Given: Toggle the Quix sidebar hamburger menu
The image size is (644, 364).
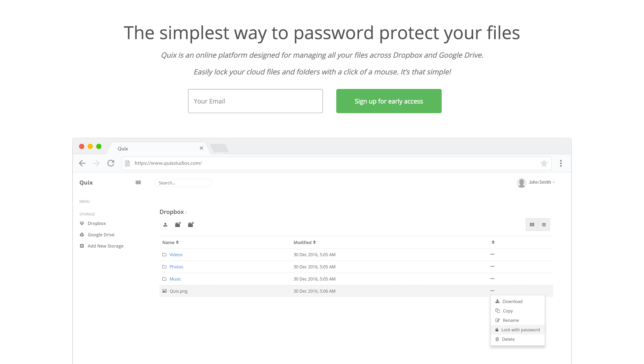Looking at the screenshot, I should click(138, 182).
